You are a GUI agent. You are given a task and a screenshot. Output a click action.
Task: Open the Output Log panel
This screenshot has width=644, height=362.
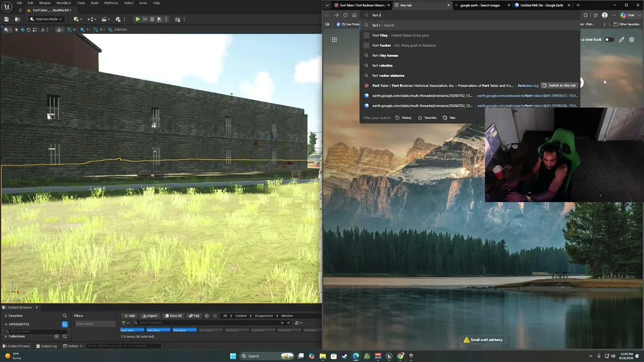point(46,346)
